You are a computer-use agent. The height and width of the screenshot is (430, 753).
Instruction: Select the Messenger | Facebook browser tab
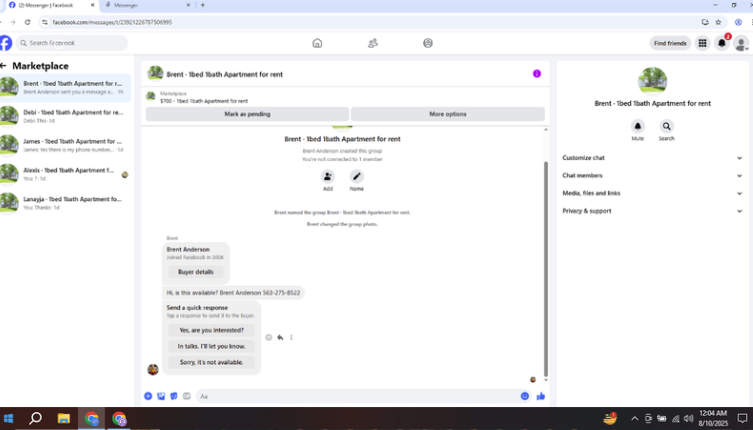(x=50, y=5)
